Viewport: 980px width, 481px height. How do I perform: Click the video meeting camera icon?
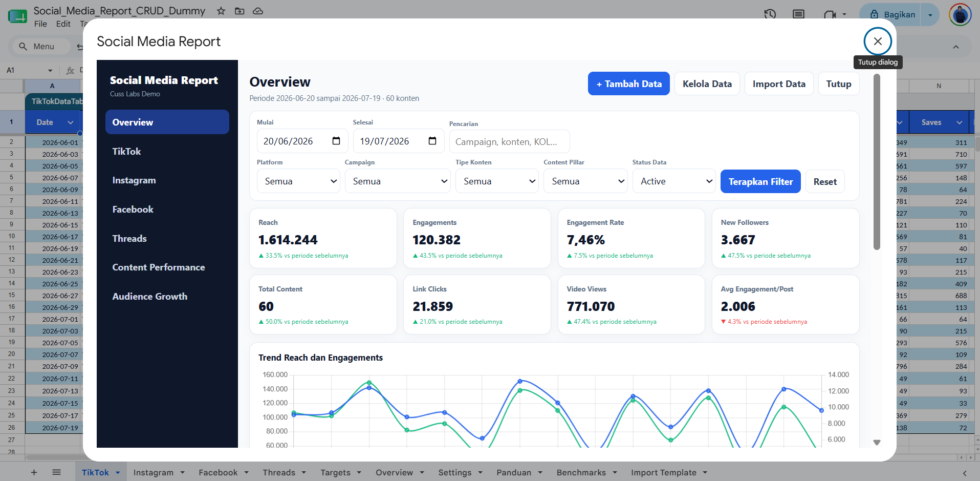click(830, 14)
